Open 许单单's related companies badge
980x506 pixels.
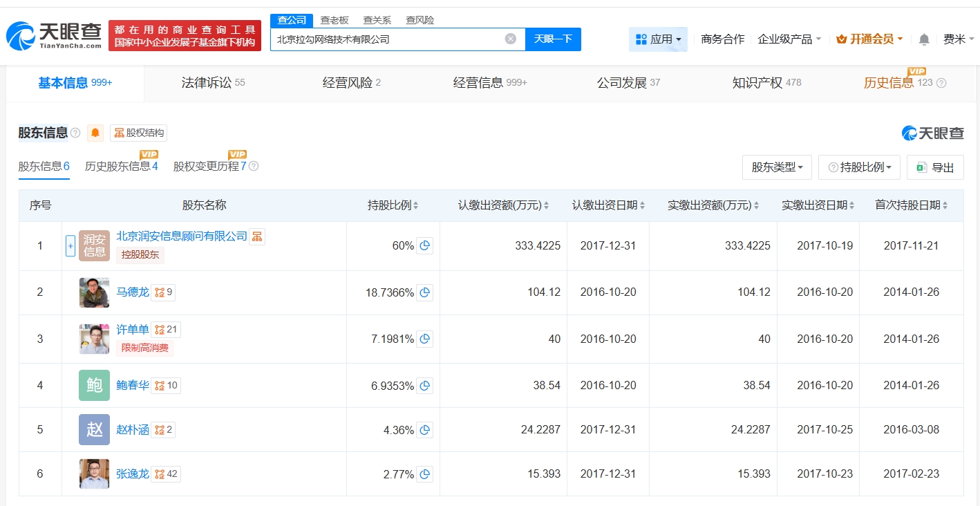click(166, 330)
